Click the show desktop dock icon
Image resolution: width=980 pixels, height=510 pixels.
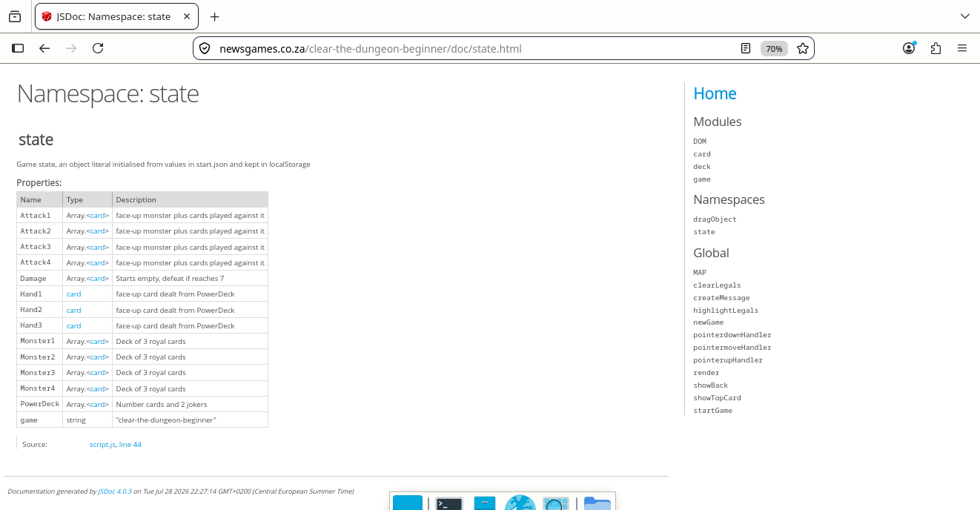[x=408, y=503]
